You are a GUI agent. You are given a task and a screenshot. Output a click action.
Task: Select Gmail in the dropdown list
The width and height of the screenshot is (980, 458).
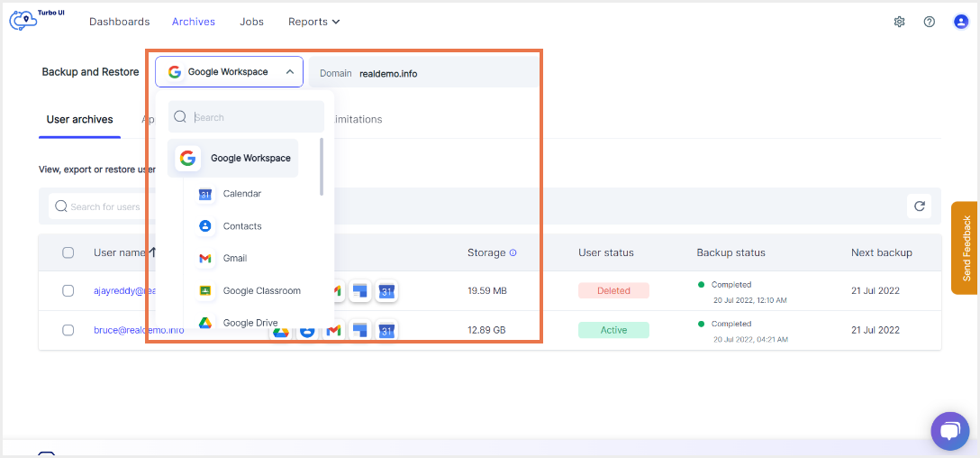point(235,258)
